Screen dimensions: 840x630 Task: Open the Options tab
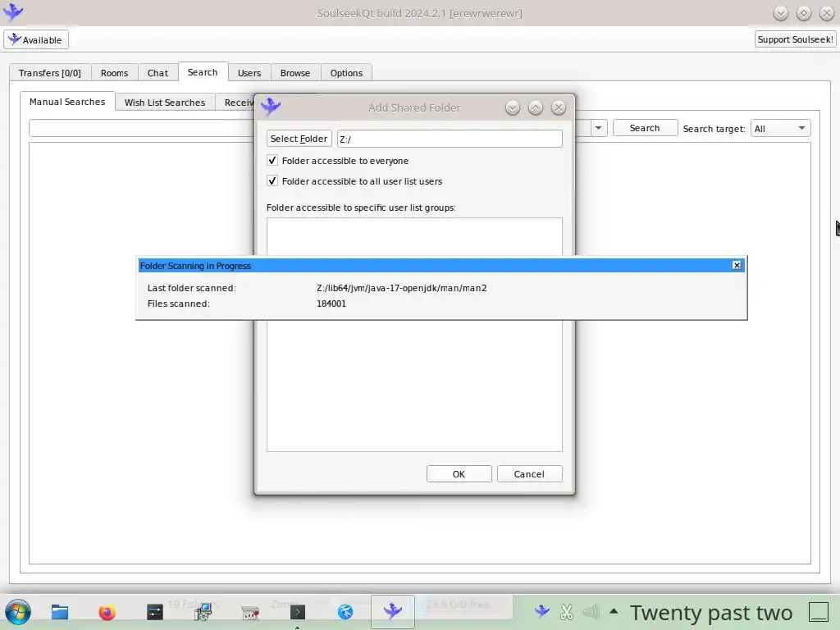346,73
